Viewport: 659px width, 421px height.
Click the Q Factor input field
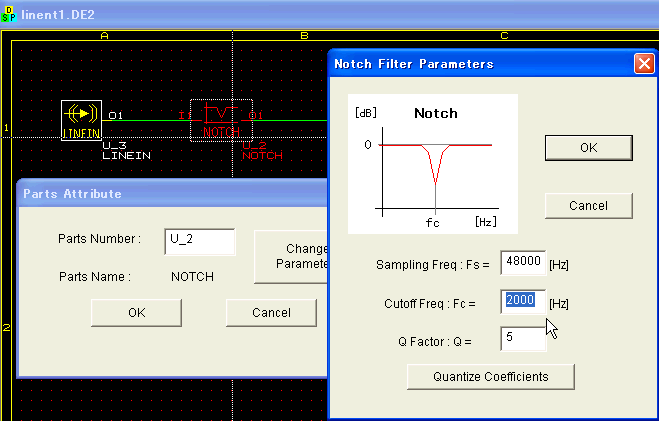[x=523, y=339]
